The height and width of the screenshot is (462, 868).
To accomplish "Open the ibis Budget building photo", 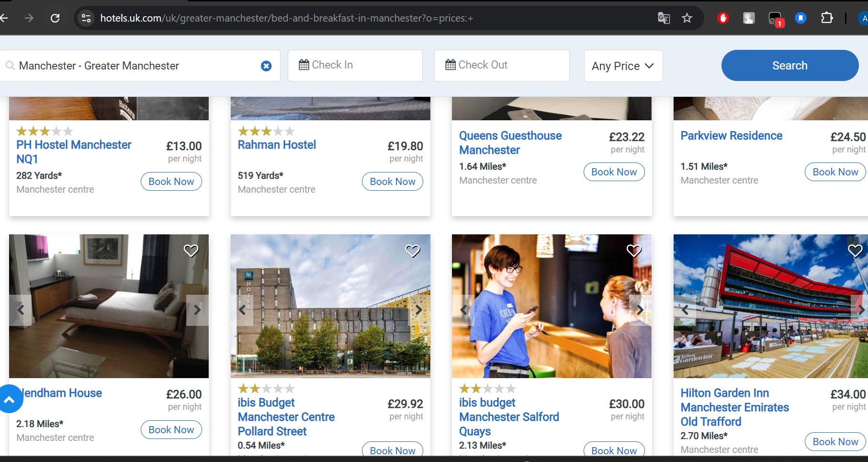I will pyautogui.click(x=330, y=306).
